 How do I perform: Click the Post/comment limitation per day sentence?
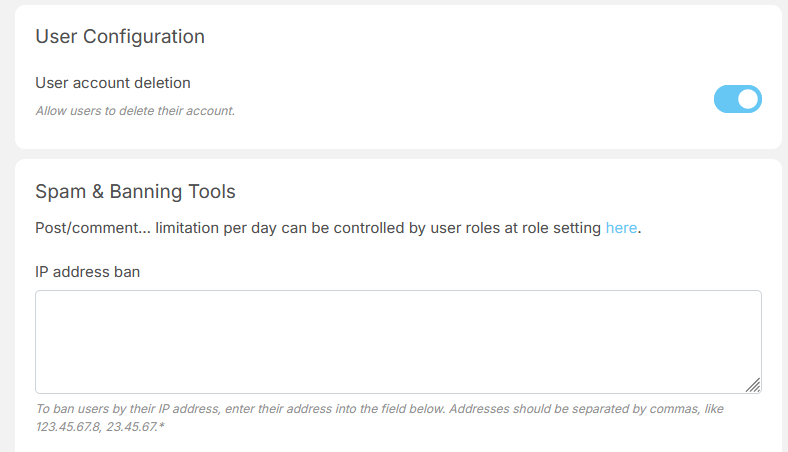pyautogui.click(x=300, y=228)
